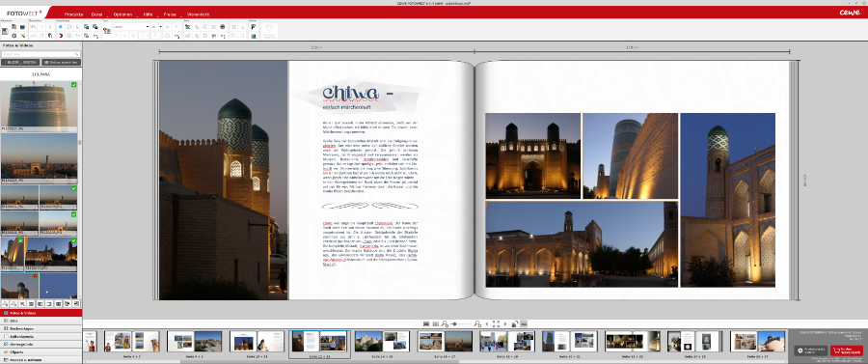Open the font name dropdown

point(130,27)
